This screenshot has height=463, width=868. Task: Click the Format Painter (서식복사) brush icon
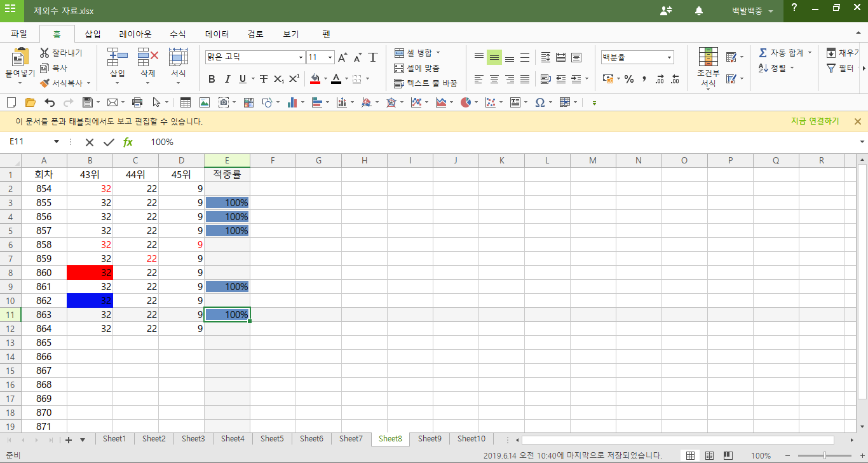coord(44,83)
